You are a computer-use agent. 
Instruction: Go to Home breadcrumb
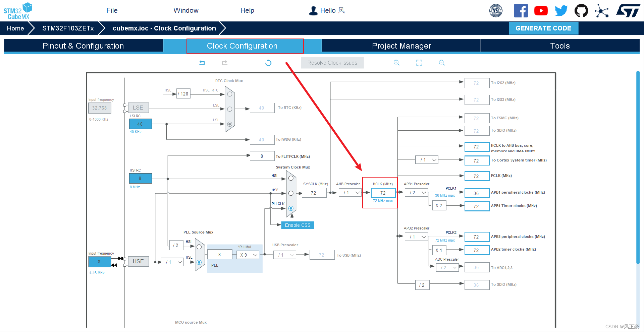click(15, 28)
